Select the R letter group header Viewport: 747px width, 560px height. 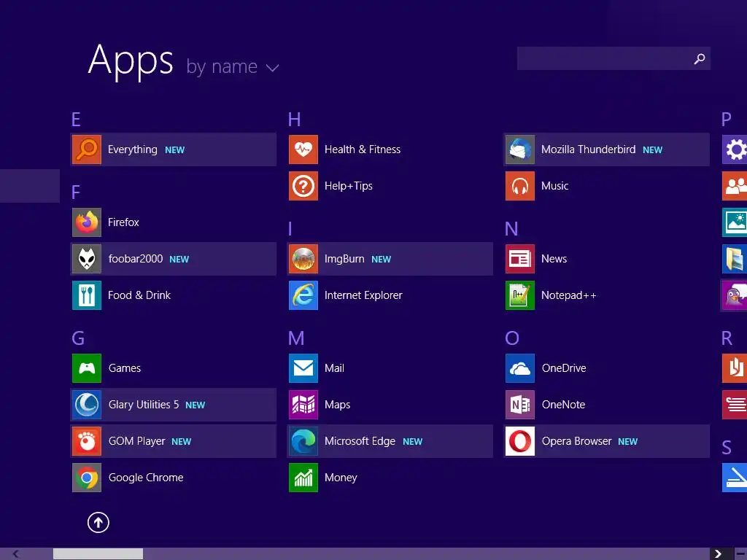click(x=727, y=338)
